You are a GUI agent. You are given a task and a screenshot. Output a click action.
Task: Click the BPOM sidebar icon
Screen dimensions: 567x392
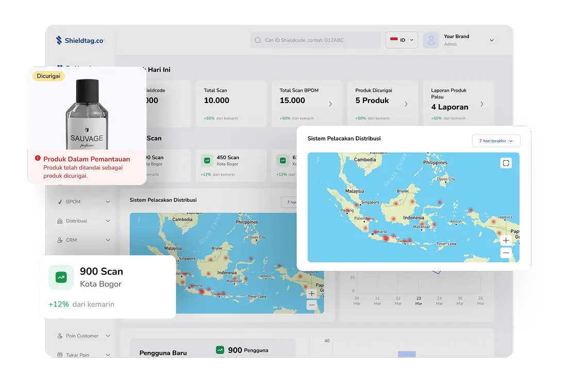click(60, 202)
